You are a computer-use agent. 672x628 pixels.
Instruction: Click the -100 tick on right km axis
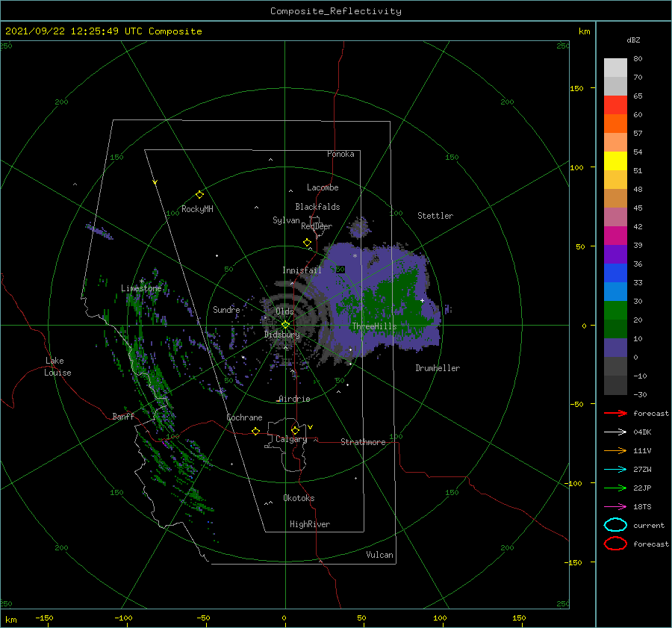[x=573, y=483]
